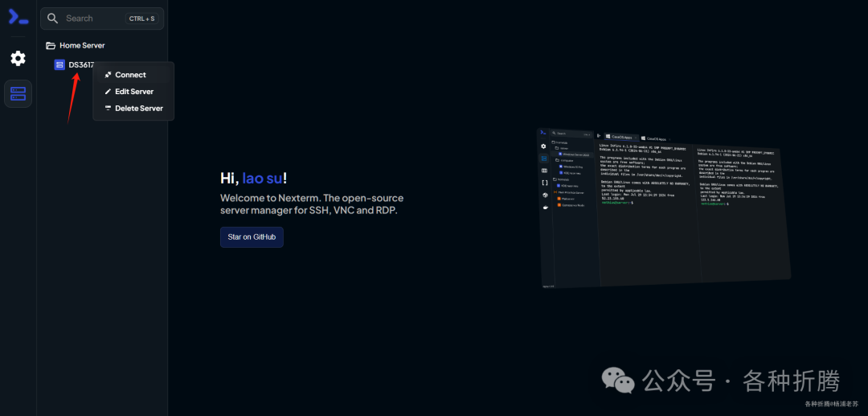Click the Nexterm preview screenshot
Image resolution: width=868 pixels, height=416 pixels.
coord(664,208)
